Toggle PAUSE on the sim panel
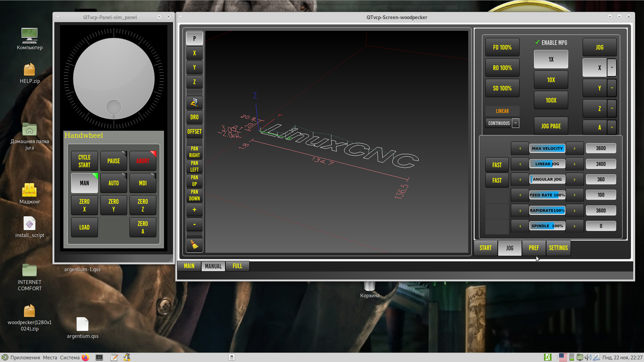 pos(113,161)
